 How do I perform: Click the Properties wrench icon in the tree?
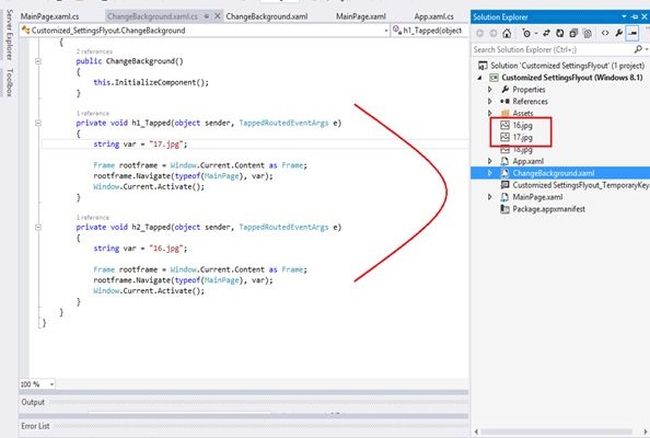point(505,90)
